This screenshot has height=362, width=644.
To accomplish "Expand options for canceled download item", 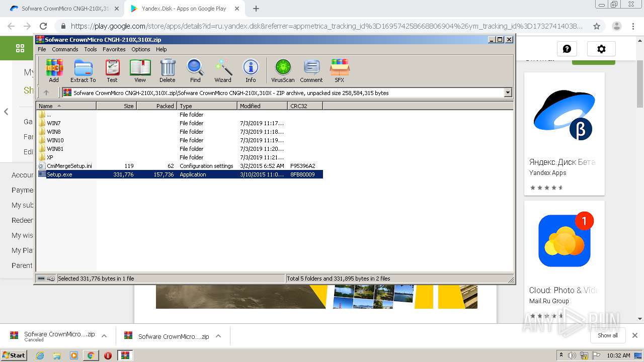I will coord(104,336).
